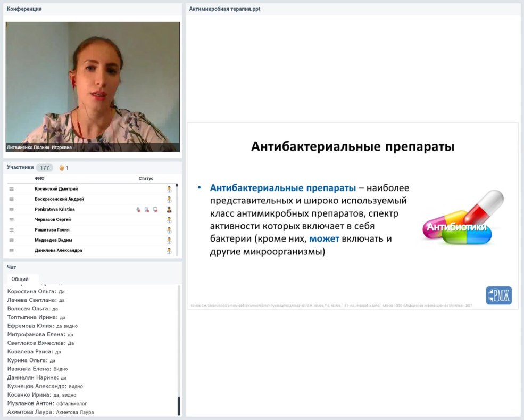Screen dimensions: 524x420
Task: Click user avatar icon for Черкасов Сергей
Action: coord(169,220)
